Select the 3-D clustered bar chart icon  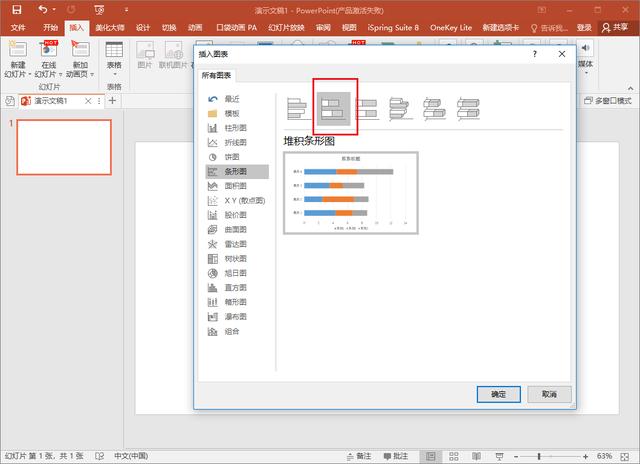coord(400,108)
